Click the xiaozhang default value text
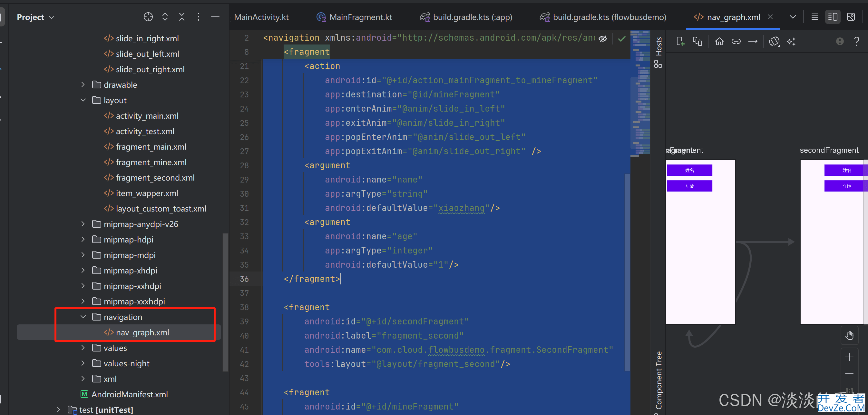The height and width of the screenshot is (415, 868). tap(461, 208)
